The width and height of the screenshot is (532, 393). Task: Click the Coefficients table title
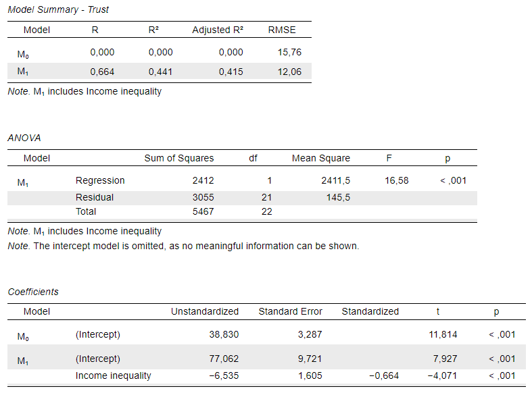coord(33,292)
